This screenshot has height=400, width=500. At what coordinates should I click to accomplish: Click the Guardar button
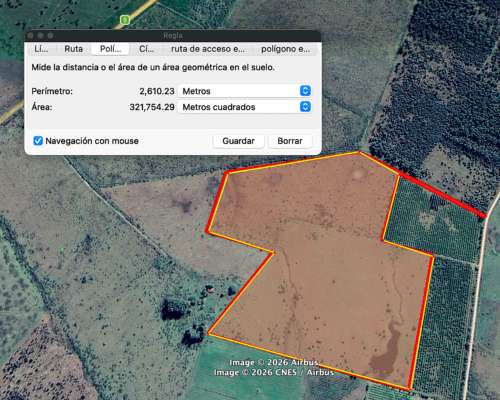point(238,141)
